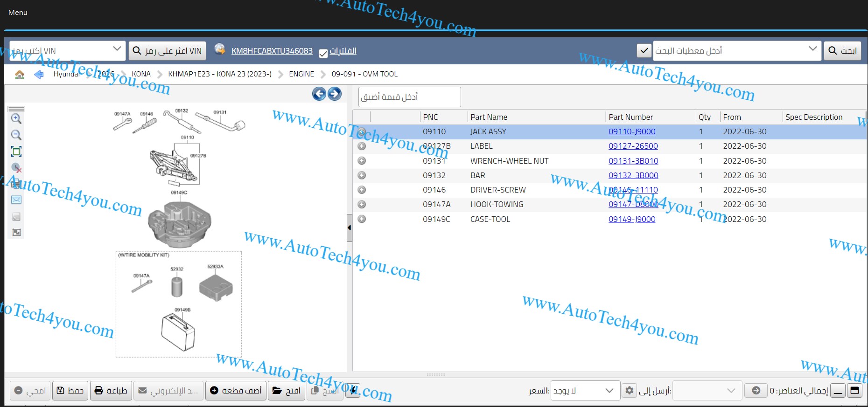Open price settings gear icon
The height and width of the screenshot is (407, 868).
[x=630, y=390]
